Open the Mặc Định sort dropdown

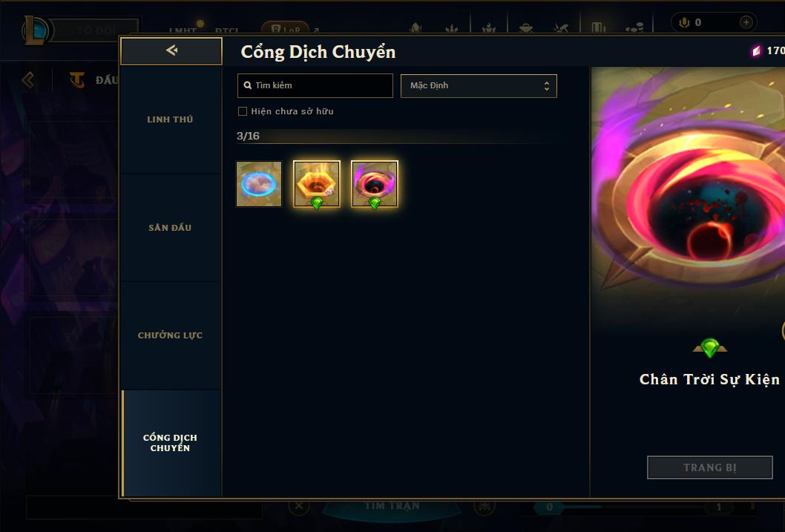click(479, 85)
